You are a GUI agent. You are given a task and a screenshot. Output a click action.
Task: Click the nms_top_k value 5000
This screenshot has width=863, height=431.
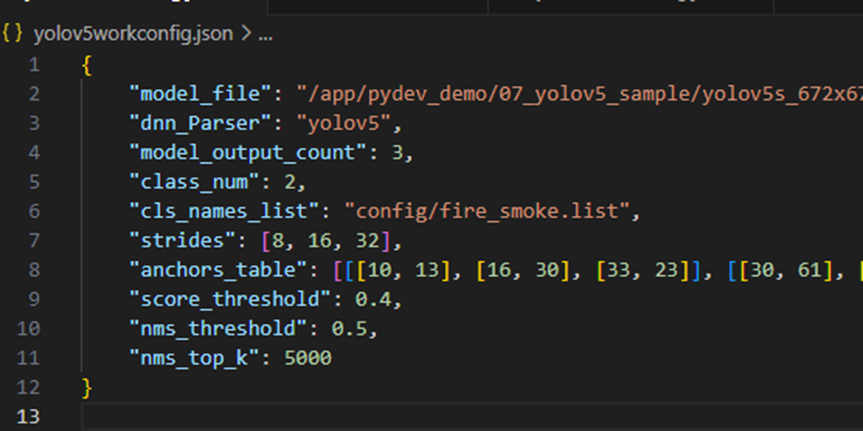point(307,357)
